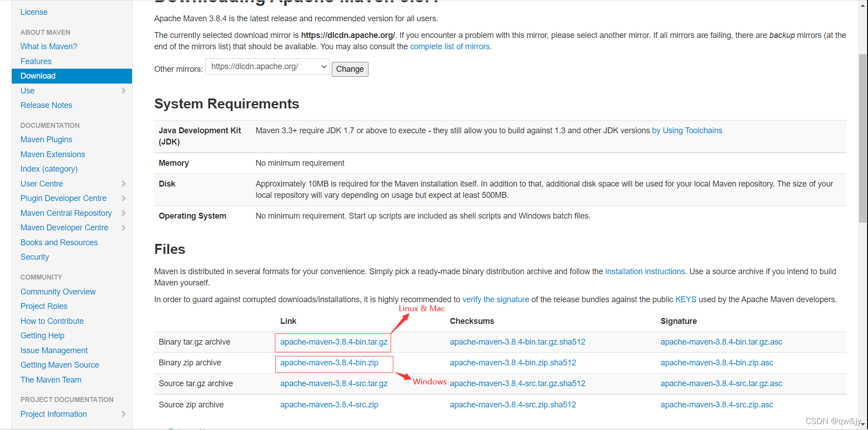
Task: Follow the by Using Toolchains link
Action: [x=687, y=131]
